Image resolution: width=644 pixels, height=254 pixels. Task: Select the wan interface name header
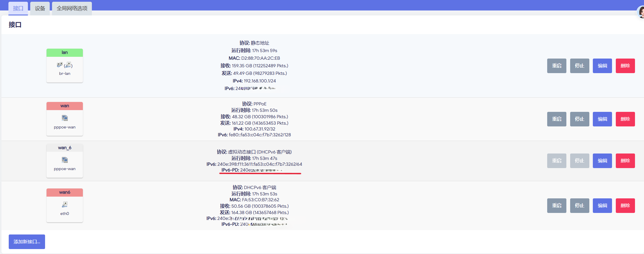pyautogui.click(x=65, y=106)
